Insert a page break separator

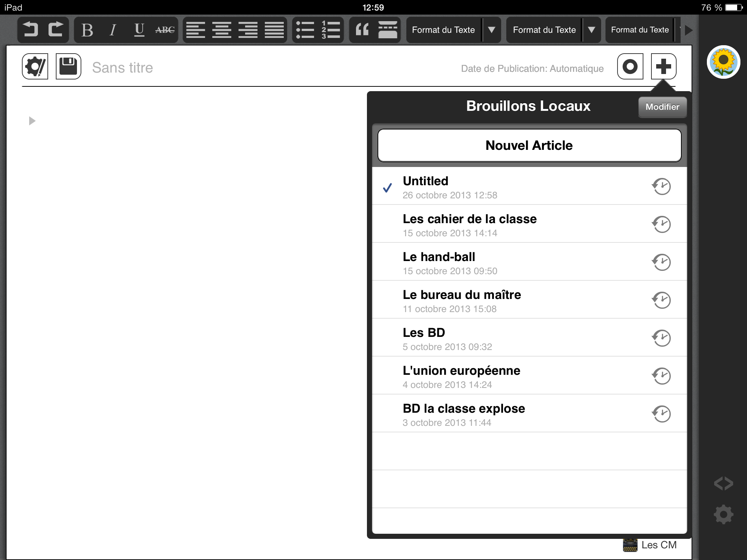tap(387, 30)
